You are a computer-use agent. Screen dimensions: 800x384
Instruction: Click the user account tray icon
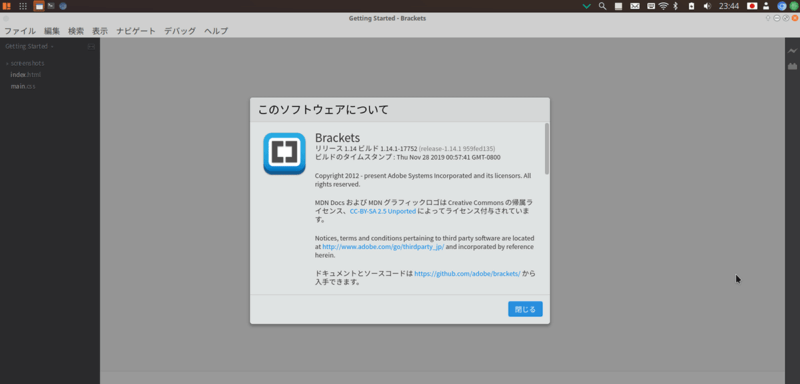coord(766,6)
